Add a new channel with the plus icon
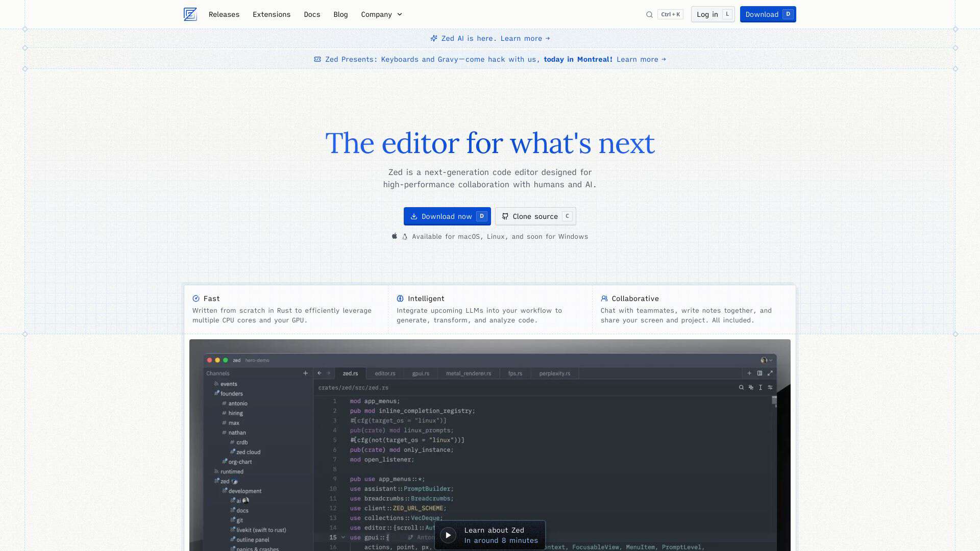 click(x=305, y=373)
